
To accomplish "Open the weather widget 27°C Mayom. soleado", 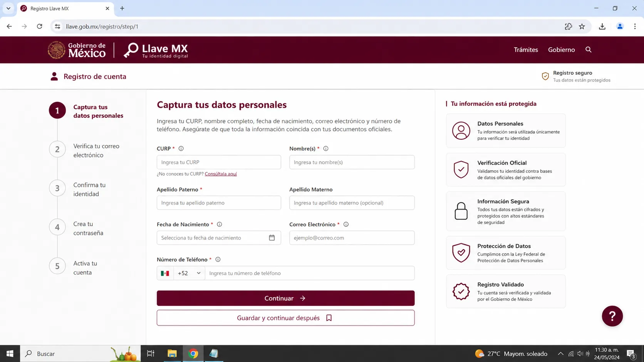I will (511, 354).
